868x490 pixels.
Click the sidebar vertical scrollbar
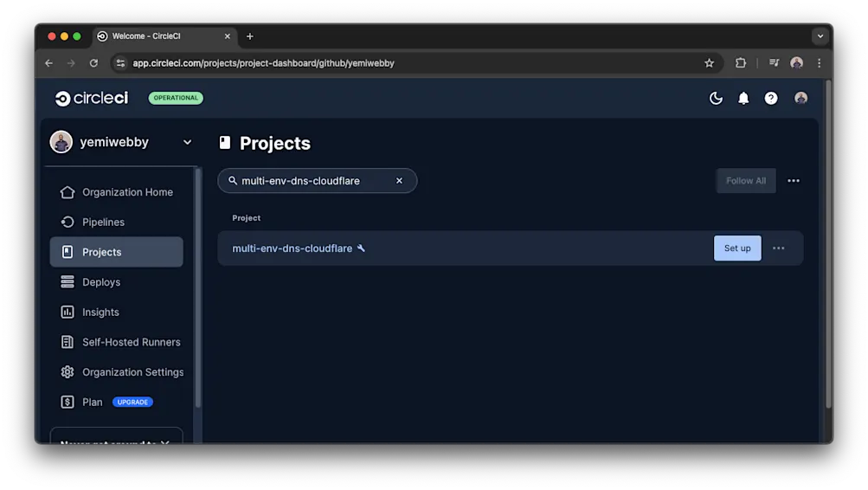tap(197, 288)
